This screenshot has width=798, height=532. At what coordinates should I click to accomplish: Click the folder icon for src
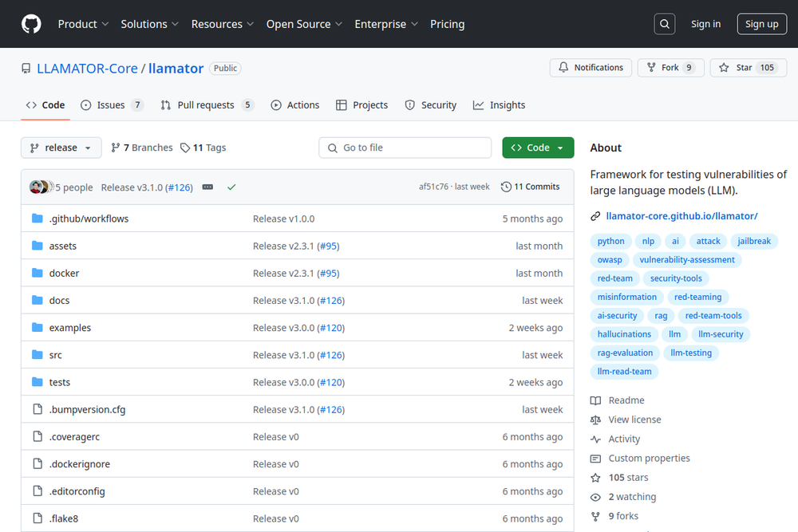click(x=38, y=354)
